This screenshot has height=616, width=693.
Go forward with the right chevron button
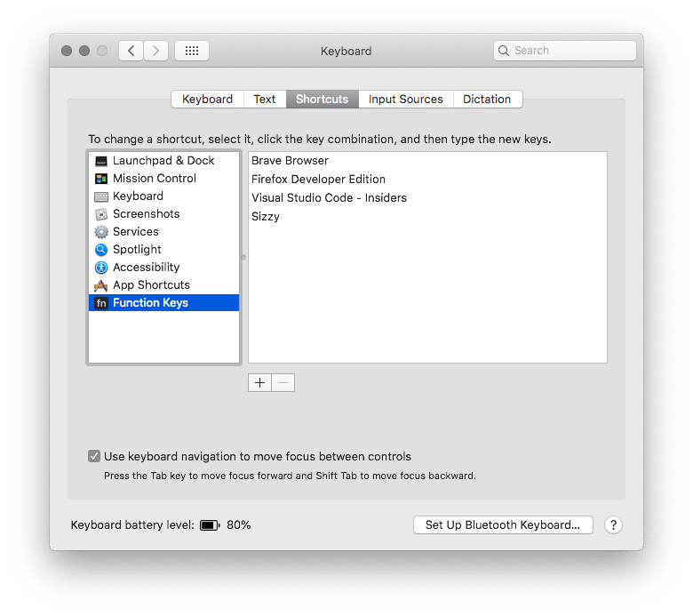tap(155, 51)
